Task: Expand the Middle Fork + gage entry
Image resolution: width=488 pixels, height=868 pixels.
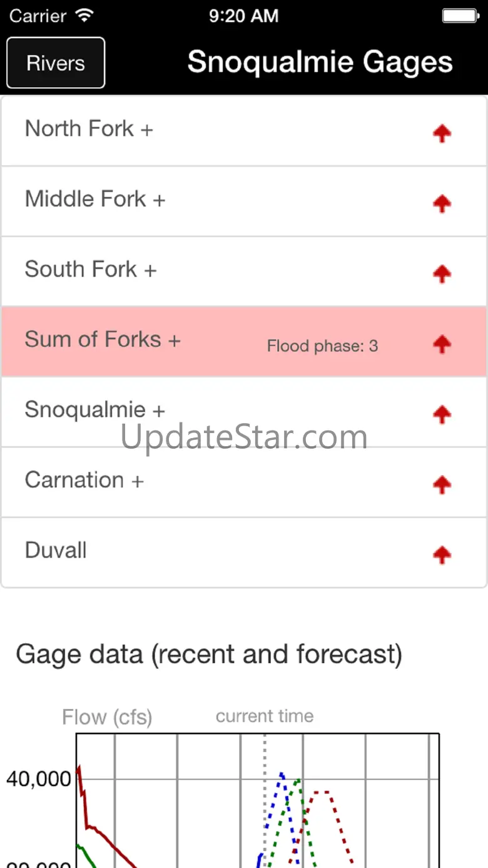Action: click(244, 201)
